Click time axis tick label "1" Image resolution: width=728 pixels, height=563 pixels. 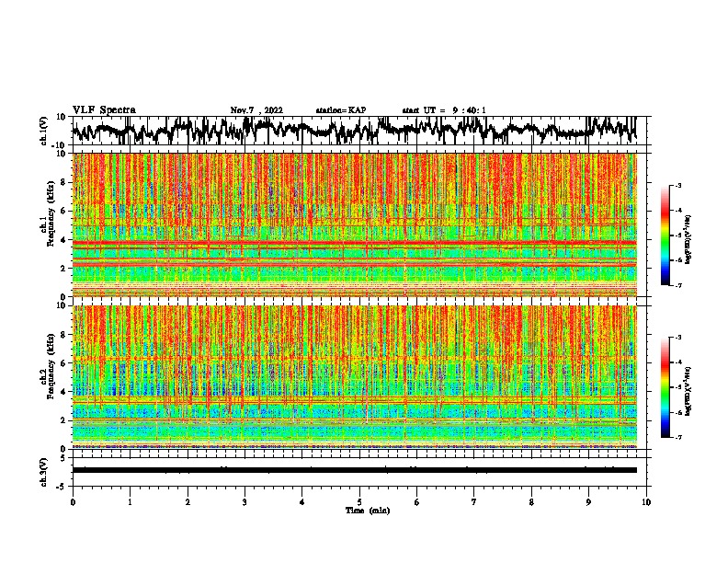(x=130, y=502)
